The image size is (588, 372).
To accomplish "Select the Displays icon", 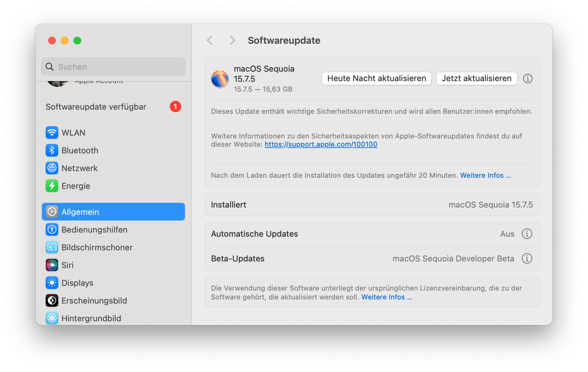I will pos(52,283).
